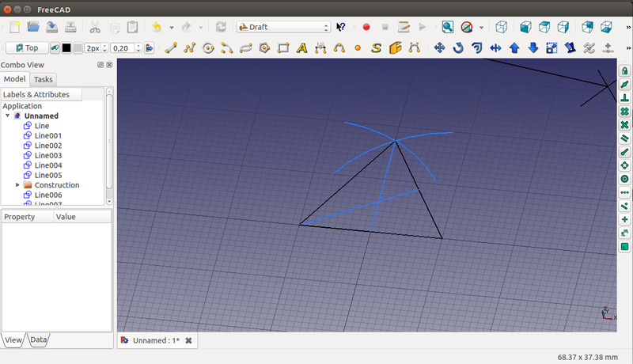Switch to the Tasks tab
Image resolution: width=633 pixels, height=364 pixels.
[x=44, y=79]
